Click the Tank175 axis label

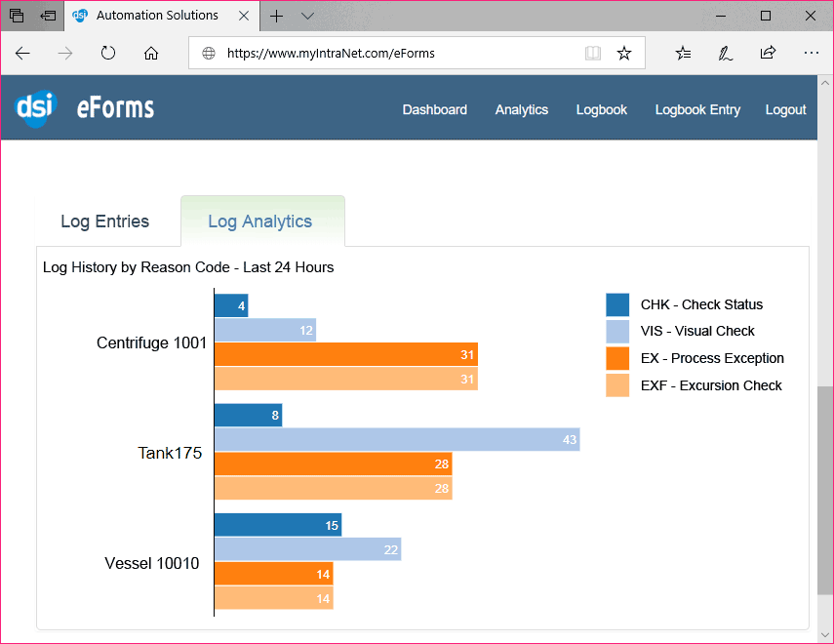pyautogui.click(x=170, y=453)
